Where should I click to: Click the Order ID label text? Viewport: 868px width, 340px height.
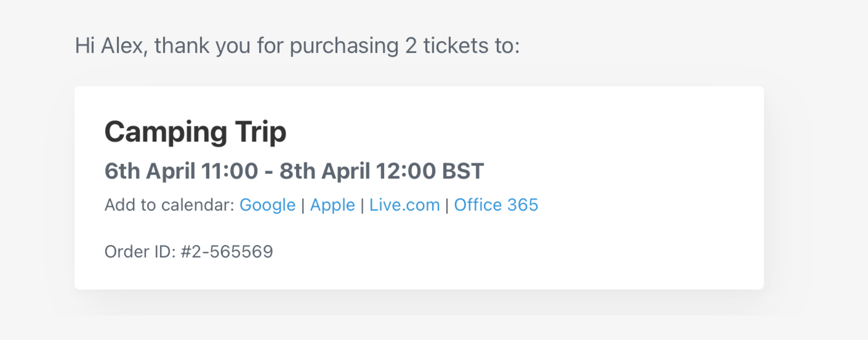tap(140, 252)
